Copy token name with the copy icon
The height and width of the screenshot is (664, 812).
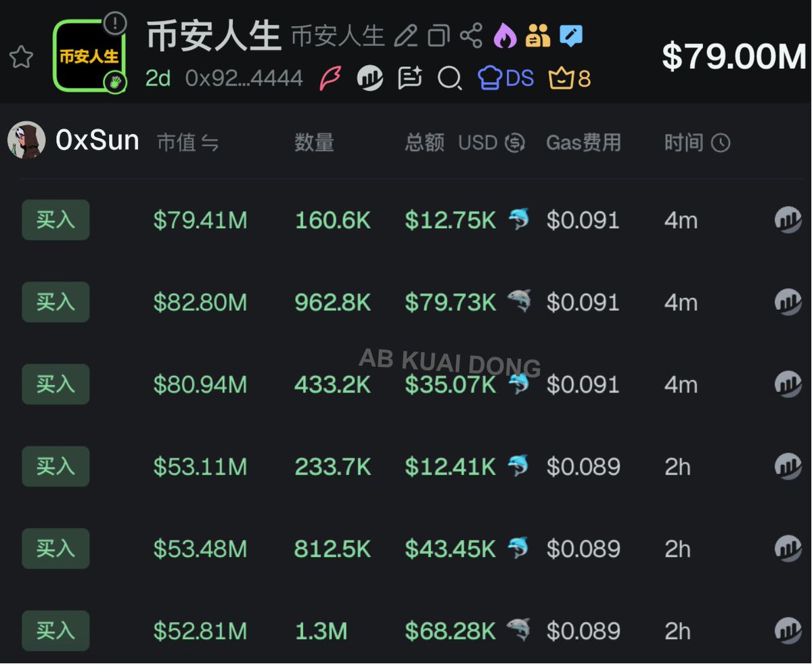coord(438,35)
